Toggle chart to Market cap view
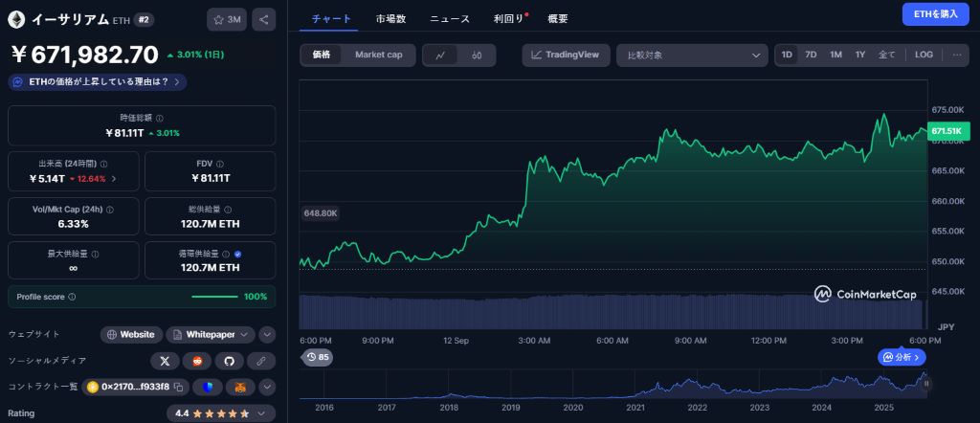This screenshot has width=980, height=423. pyautogui.click(x=378, y=56)
